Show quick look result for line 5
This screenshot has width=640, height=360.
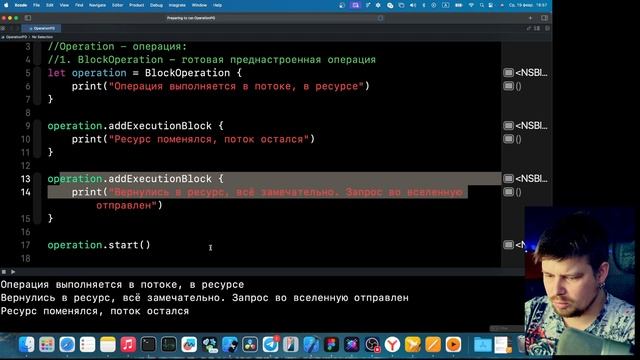pyautogui.click(x=508, y=73)
